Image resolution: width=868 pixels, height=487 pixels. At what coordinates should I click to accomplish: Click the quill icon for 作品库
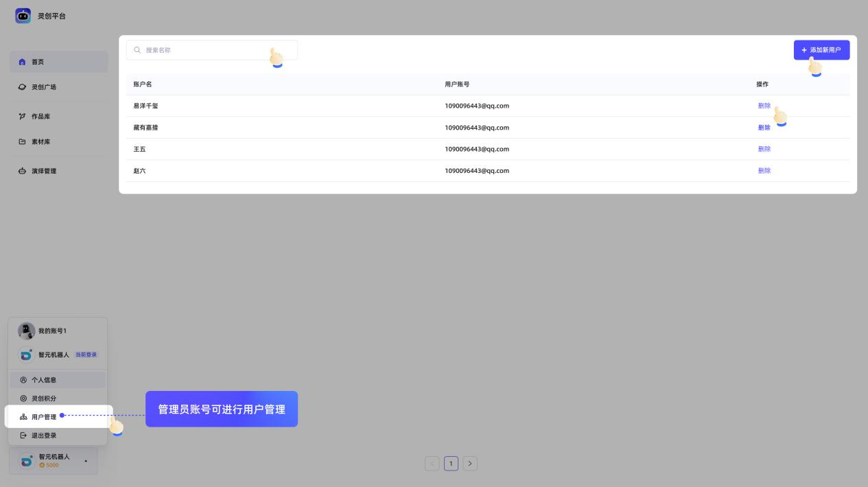coord(23,117)
